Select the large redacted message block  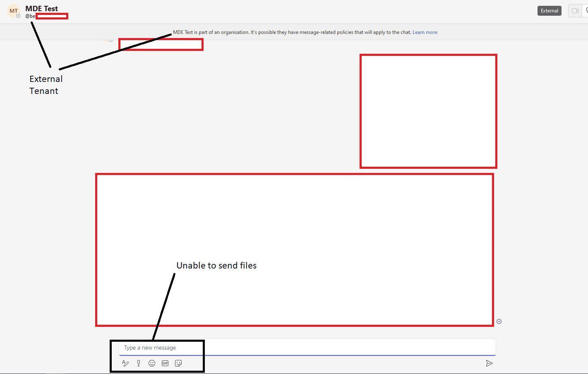(x=294, y=250)
